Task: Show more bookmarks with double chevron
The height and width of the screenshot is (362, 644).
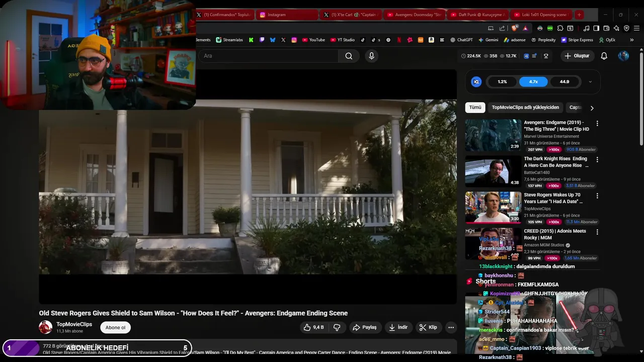Action: (632, 40)
